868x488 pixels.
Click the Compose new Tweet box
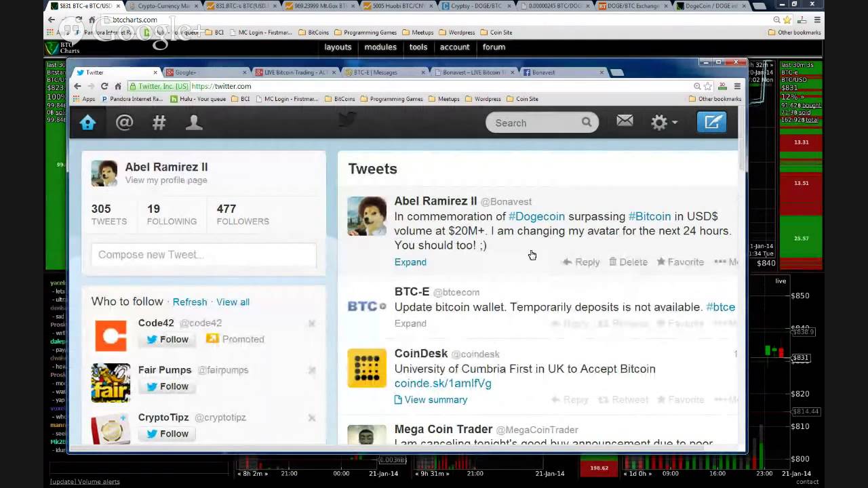[203, 255]
